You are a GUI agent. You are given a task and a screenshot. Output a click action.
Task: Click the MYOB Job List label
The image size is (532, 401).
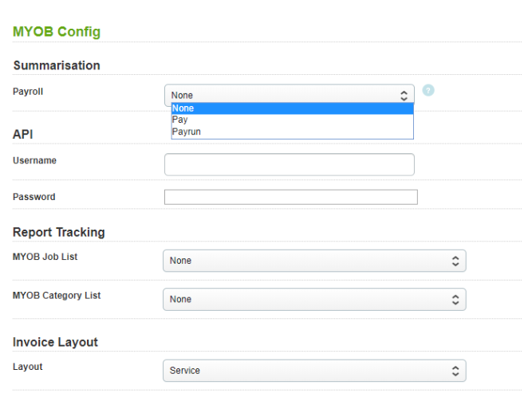(x=45, y=257)
